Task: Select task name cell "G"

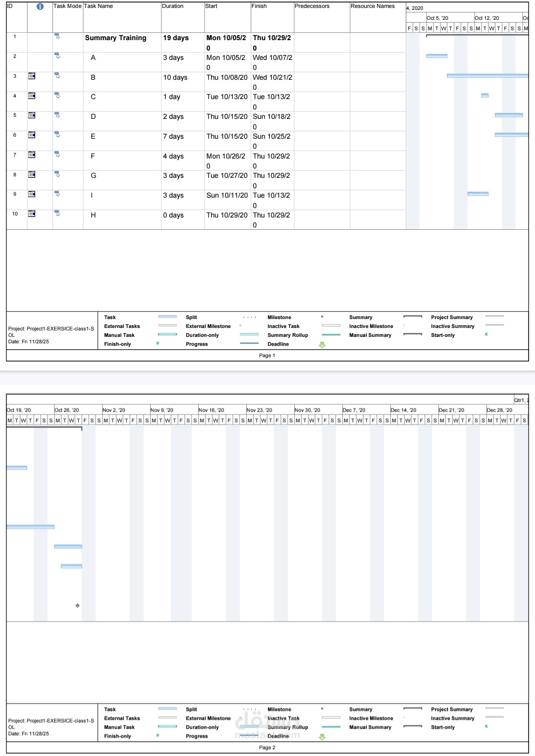Action: [122, 180]
